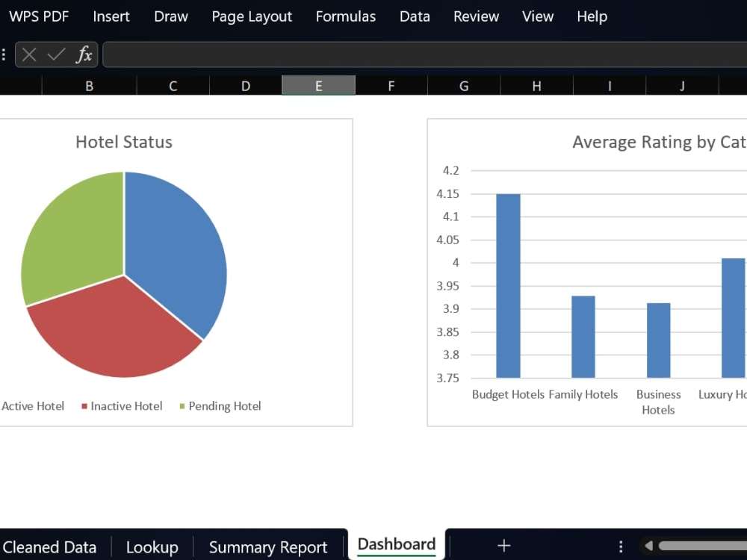Select column D header
747x560 pixels.
[x=246, y=86]
